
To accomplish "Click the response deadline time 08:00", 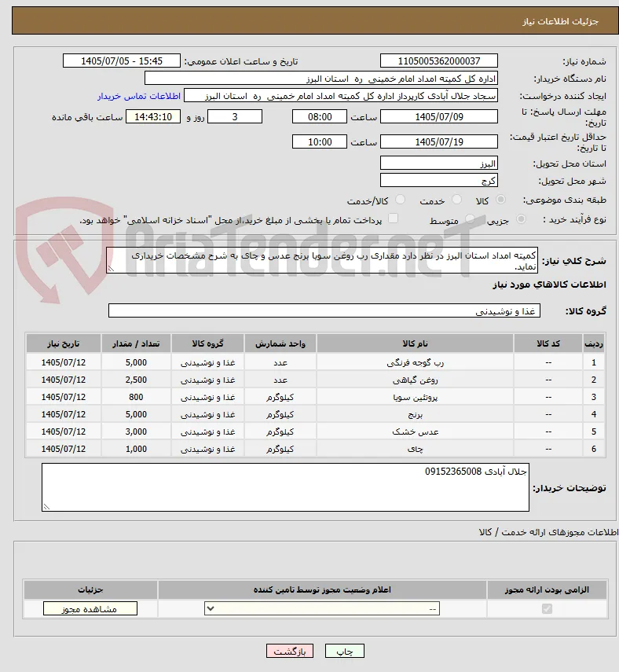I will pos(320,116).
